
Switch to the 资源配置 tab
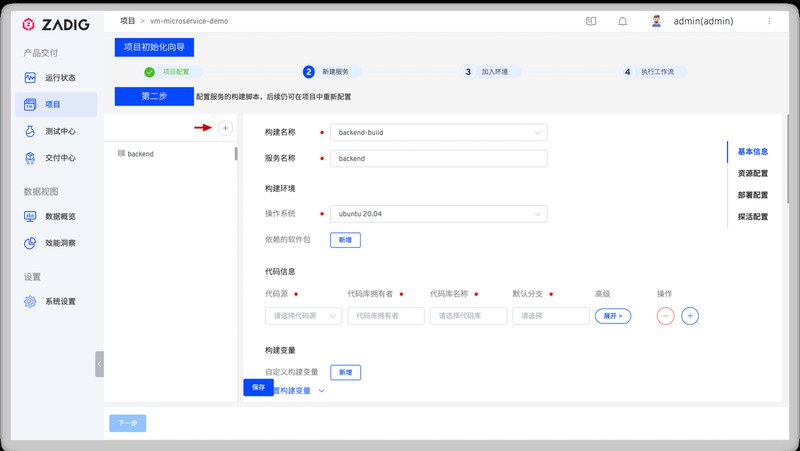click(x=752, y=173)
